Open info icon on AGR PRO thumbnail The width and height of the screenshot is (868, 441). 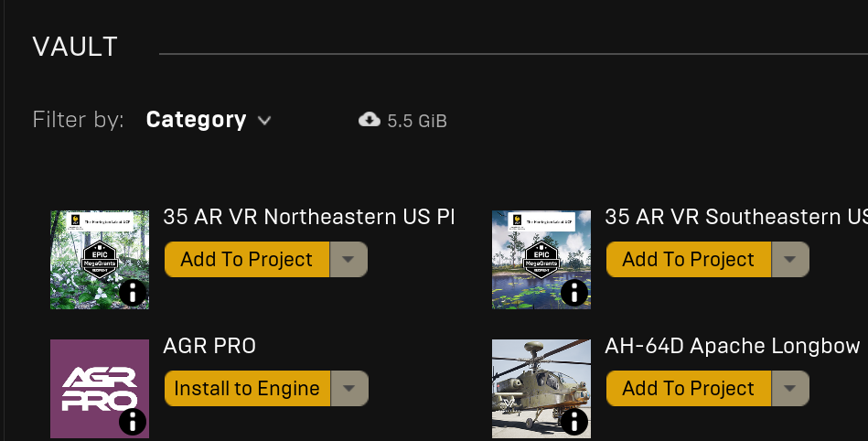tap(133, 422)
